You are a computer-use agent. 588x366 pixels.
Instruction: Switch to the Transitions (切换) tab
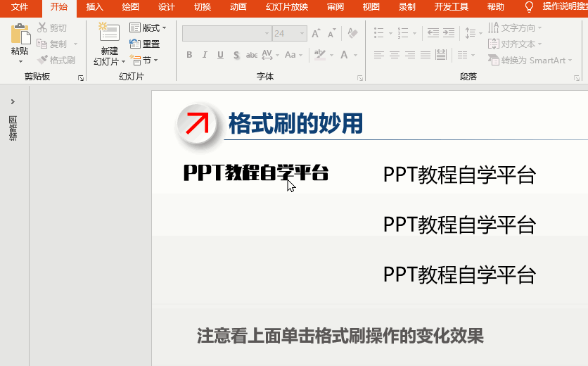[x=203, y=7]
